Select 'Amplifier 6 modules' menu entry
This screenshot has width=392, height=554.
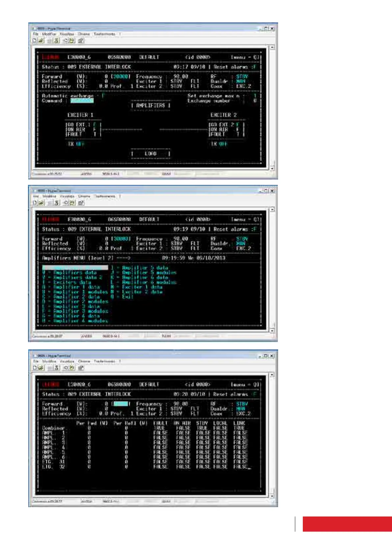tap(144, 282)
